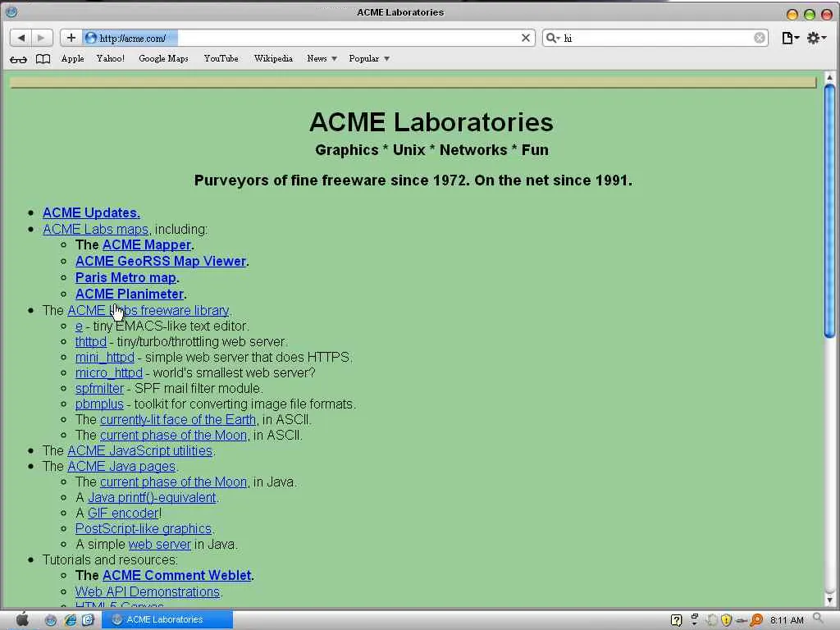
Task: Open the YouTube bookmark
Action: (221, 58)
